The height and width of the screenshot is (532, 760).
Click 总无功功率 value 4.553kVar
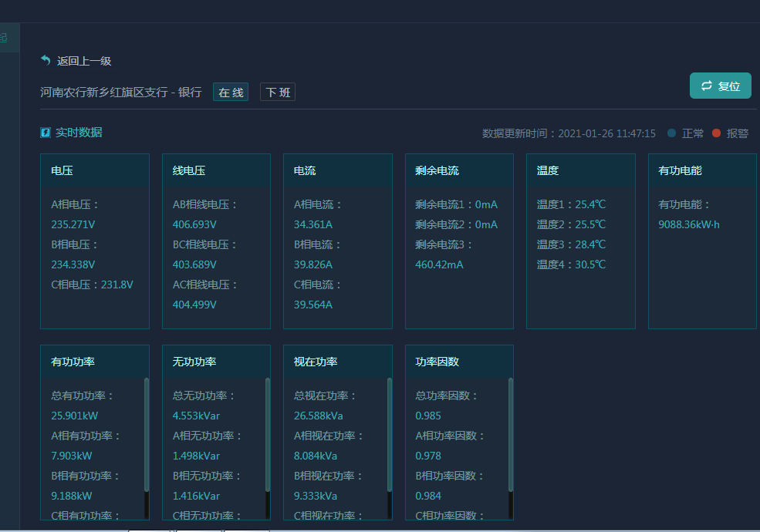coord(196,416)
